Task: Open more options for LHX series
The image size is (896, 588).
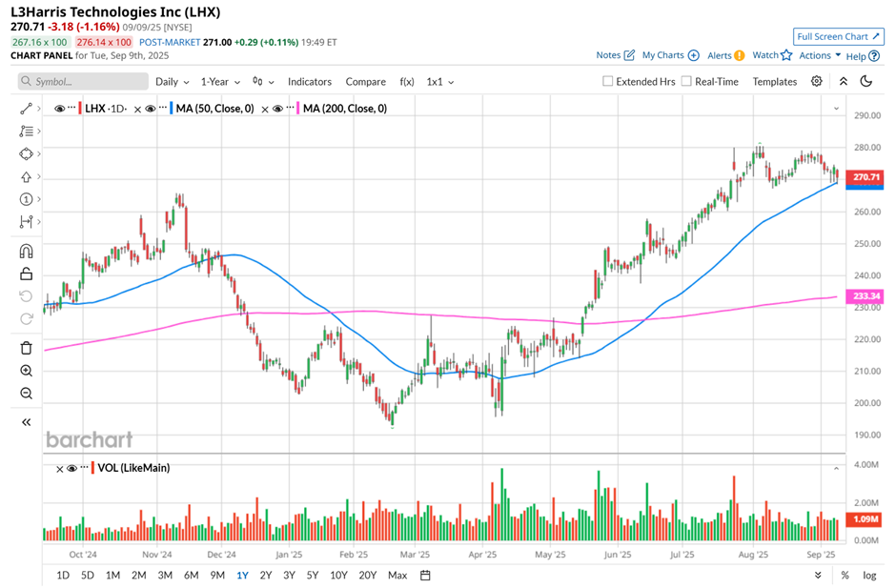Action: pyautogui.click(x=71, y=107)
